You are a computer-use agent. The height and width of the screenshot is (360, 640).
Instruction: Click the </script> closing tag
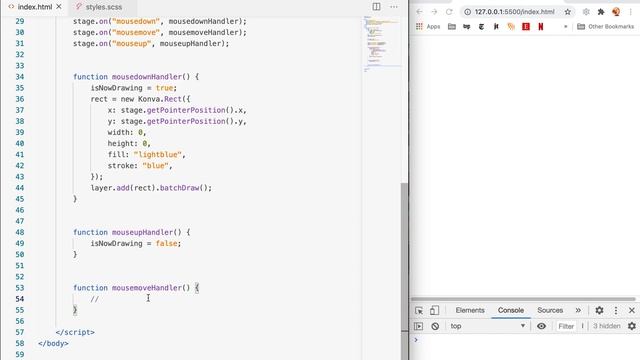point(75,332)
